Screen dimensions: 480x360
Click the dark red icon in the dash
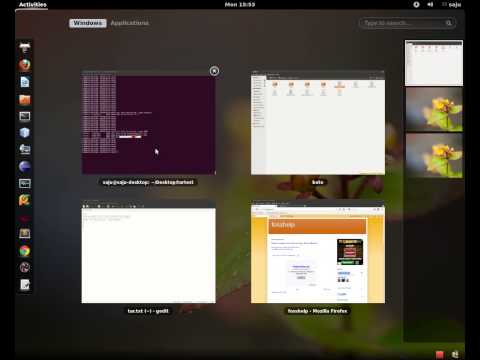point(25,219)
